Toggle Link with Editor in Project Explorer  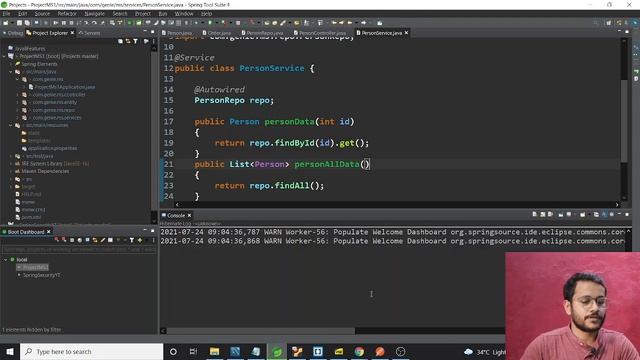coord(128,41)
